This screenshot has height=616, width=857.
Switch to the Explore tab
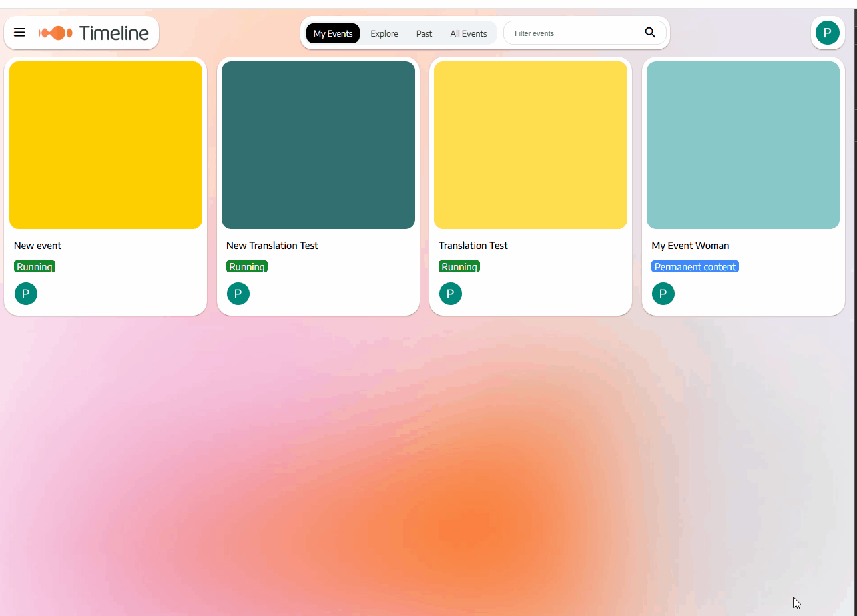click(x=384, y=33)
